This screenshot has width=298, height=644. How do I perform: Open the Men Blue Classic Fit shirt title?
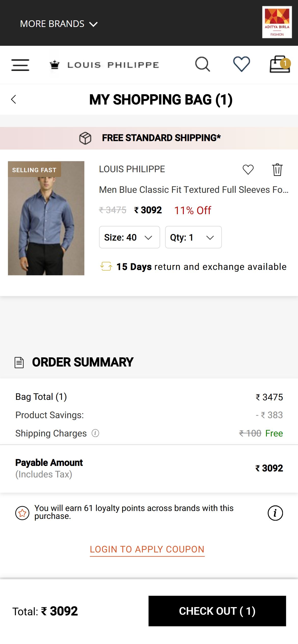click(x=194, y=189)
